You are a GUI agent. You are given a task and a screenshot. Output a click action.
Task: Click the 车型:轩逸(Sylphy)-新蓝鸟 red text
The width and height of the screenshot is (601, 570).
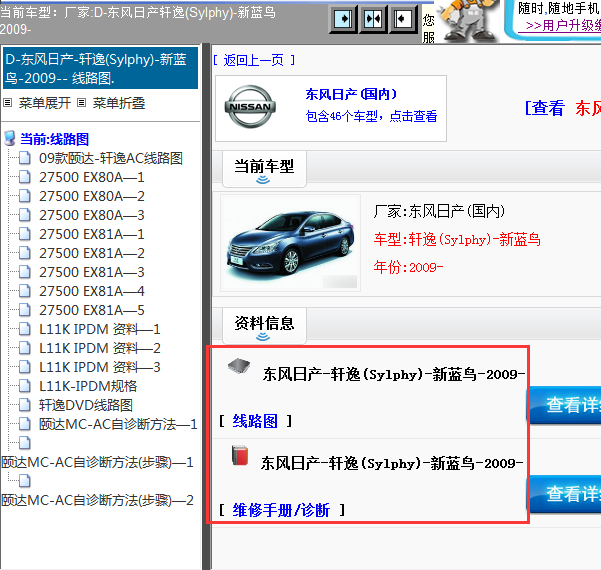457,240
